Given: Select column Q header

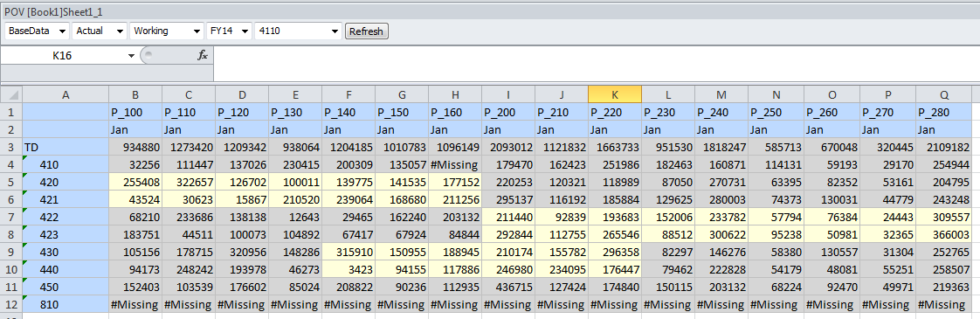Looking at the screenshot, I should 943,95.
